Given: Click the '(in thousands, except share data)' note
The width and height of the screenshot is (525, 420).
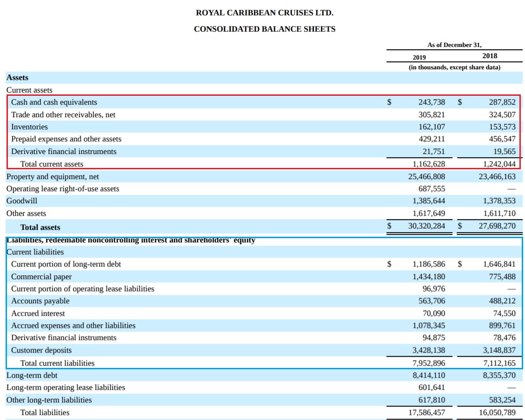Looking at the screenshot, I should [454, 67].
